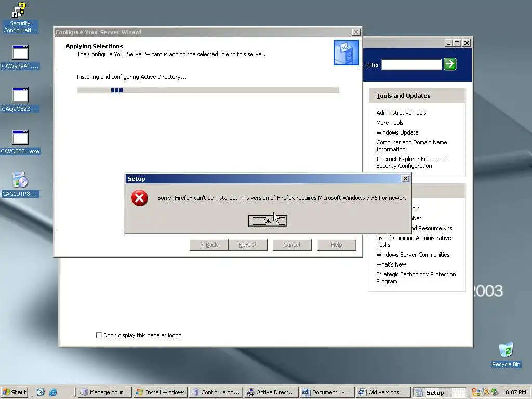Switch to Document1 taskbar item
Image resolution: width=532 pixels, height=399 pixels.
point(327,392)
